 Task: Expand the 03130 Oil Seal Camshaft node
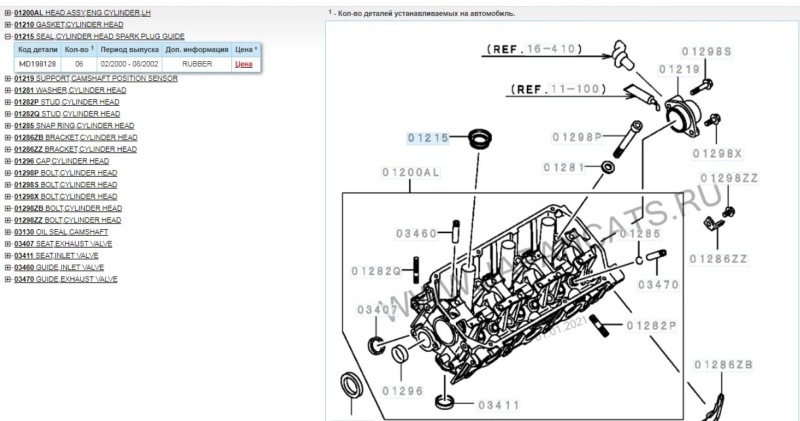pos(9,231)
